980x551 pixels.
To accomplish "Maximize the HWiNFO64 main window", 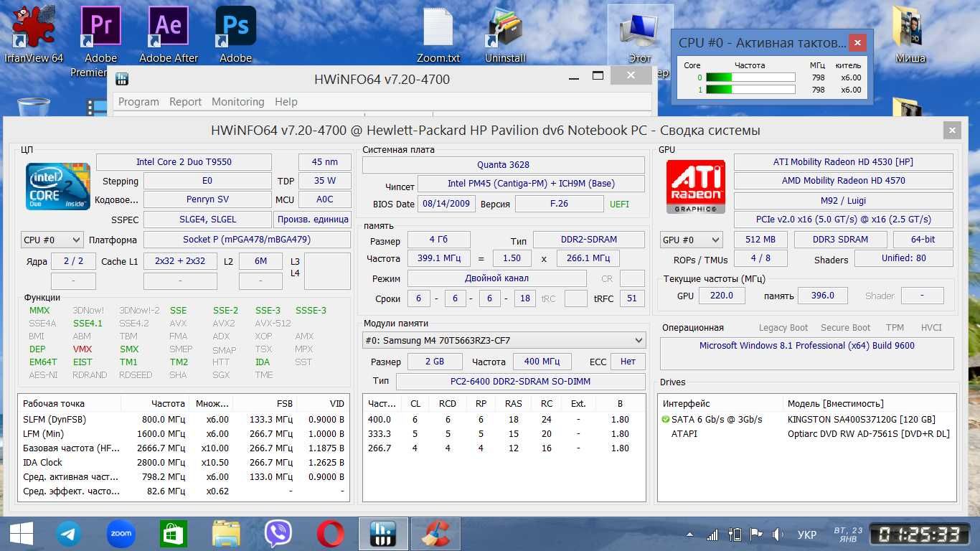I will pos(598,75).
